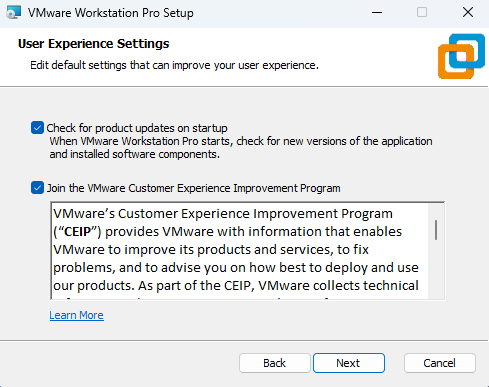Open the Learn More link
The width and height of the screenshot is (489, 387).
point(76,315)
